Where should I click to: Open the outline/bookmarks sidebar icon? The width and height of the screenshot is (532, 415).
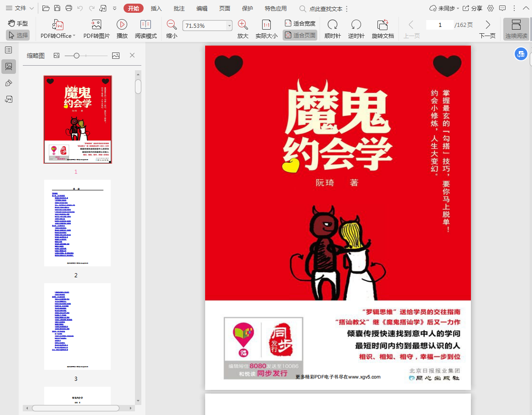point(9,50)
